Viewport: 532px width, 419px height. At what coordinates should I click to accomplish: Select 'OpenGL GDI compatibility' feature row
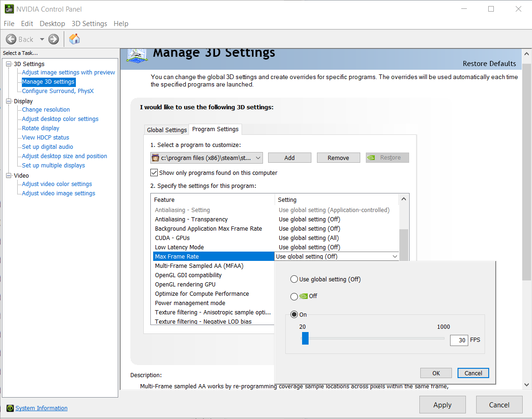pyautogui.click(x=214, y=275)
